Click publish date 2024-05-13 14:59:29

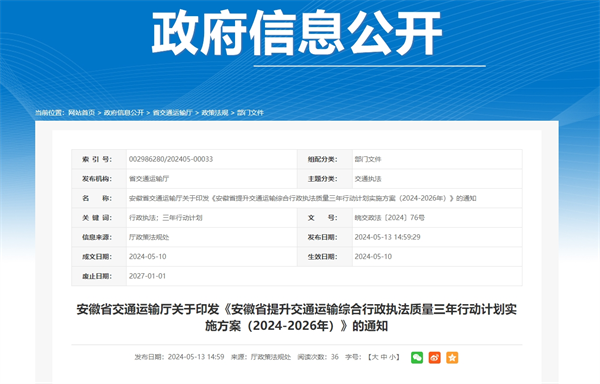[387, 237]
